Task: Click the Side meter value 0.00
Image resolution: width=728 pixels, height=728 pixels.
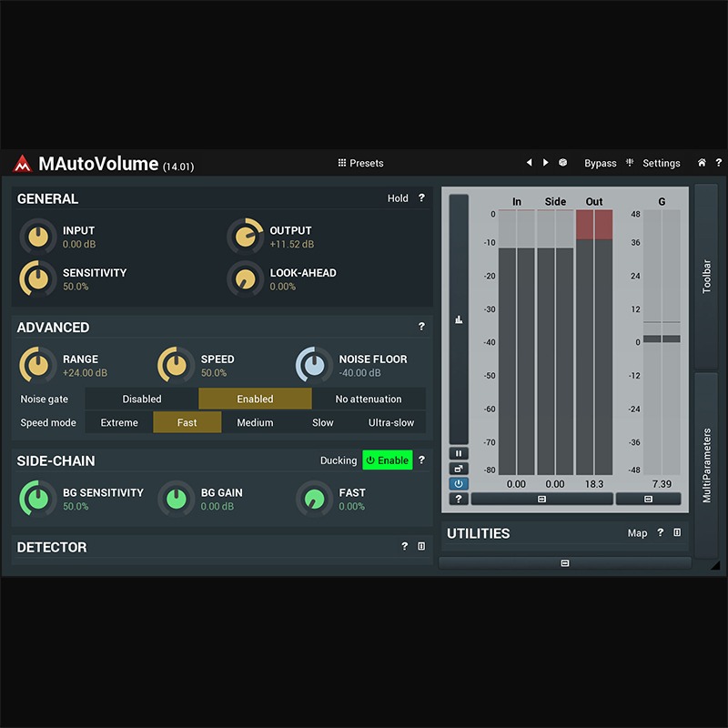Action: click(x=555, y=484)
